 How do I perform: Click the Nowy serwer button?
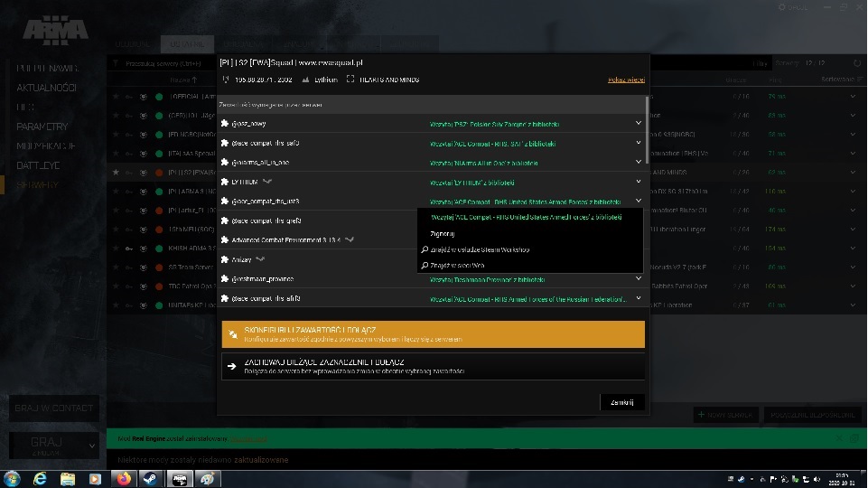point(725,414)
